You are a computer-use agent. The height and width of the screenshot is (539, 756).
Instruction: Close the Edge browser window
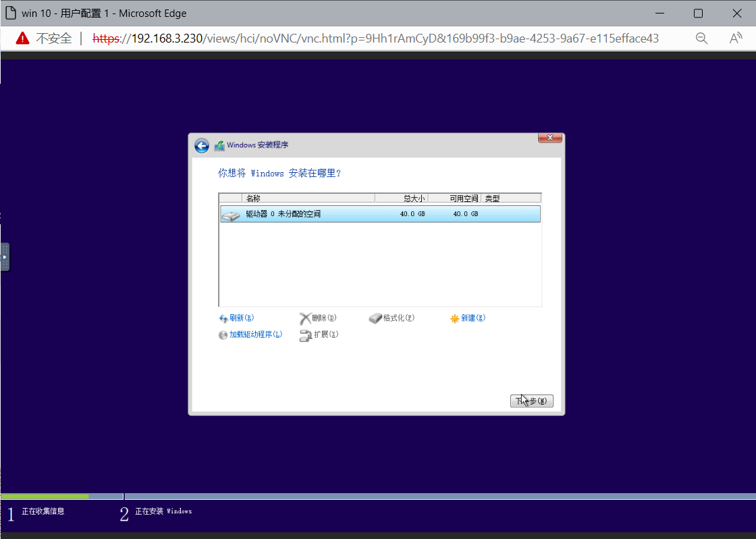point(736,13)
